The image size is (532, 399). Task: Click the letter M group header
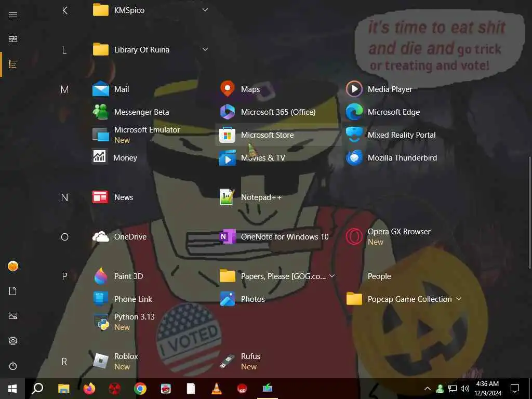point(64,89)
